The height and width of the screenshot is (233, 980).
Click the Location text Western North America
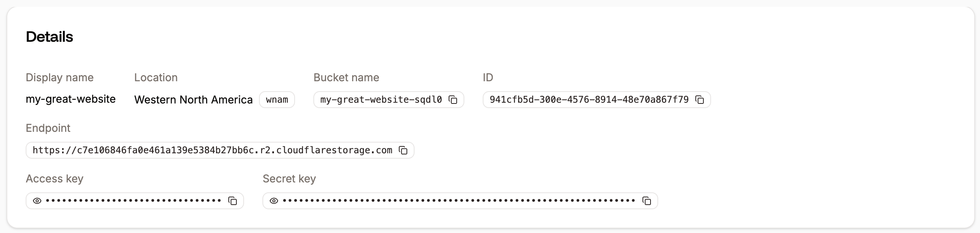pos(193,100)
